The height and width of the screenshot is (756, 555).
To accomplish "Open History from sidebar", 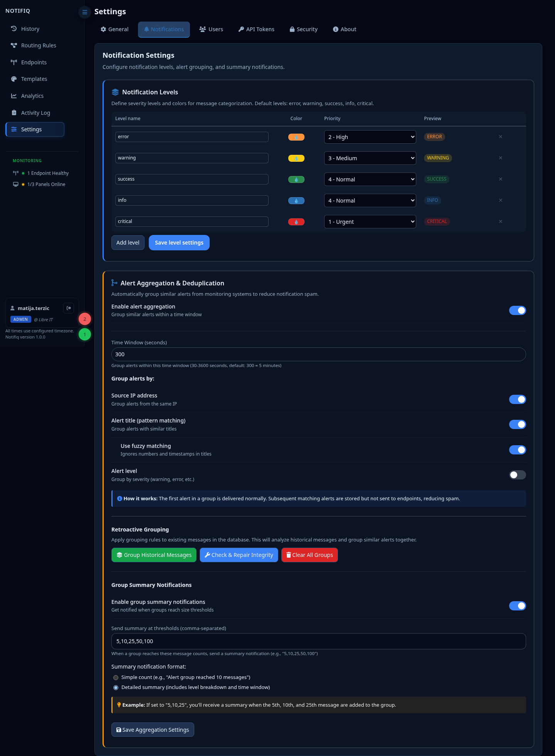I will (35, 29).
